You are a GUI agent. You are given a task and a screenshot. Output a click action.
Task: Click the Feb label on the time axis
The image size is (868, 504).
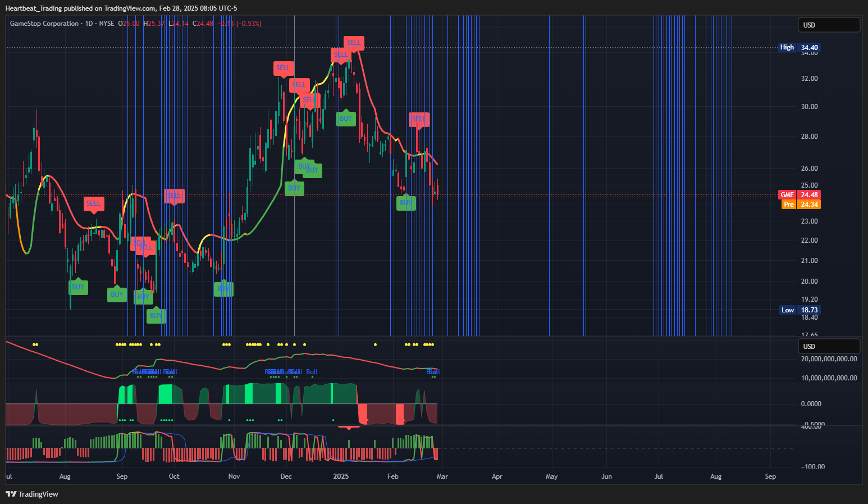tap(393, 476)
